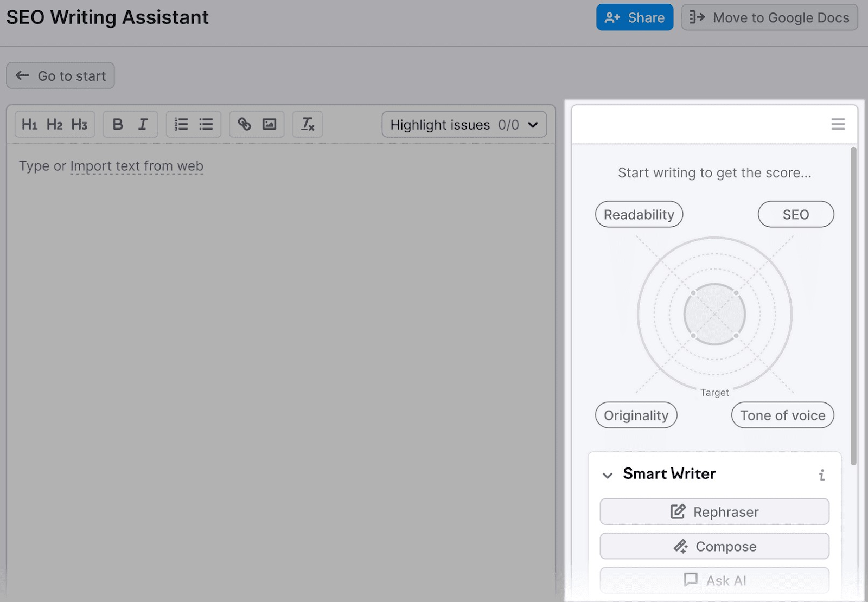868x602 pixels.
Task: Clear formatting with the Tx icon
Action: 307,124
